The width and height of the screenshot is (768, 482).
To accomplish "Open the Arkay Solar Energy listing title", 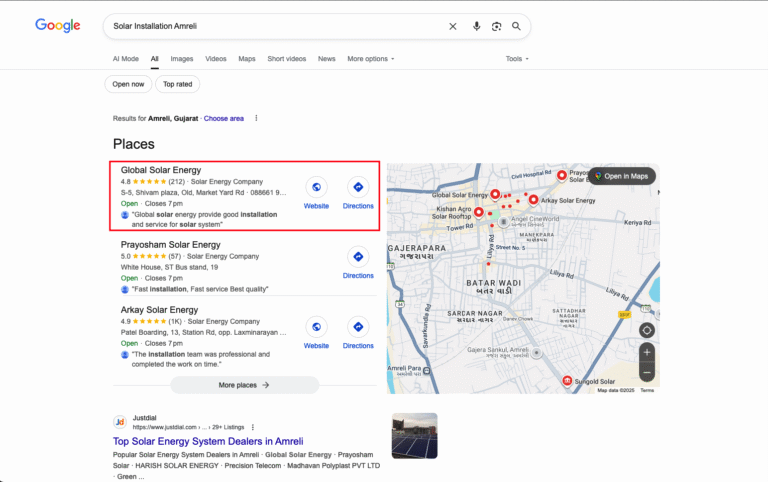I will coord(160,310).
